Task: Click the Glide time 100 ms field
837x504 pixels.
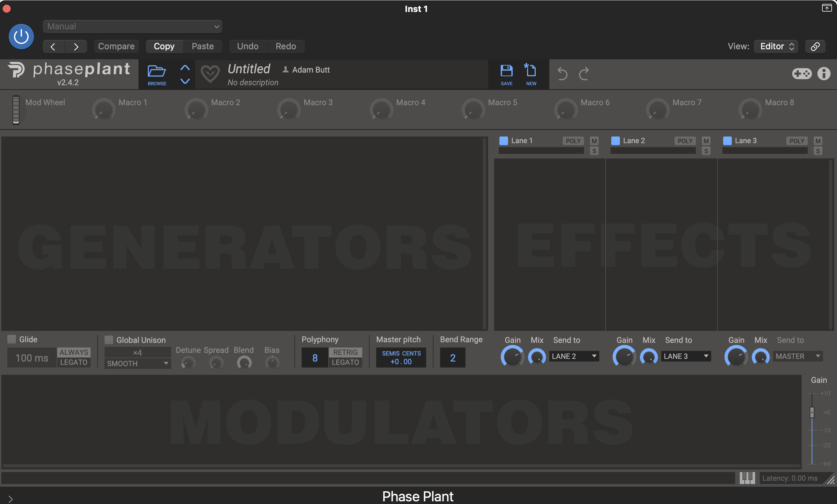Action: [x=32, y=358]
